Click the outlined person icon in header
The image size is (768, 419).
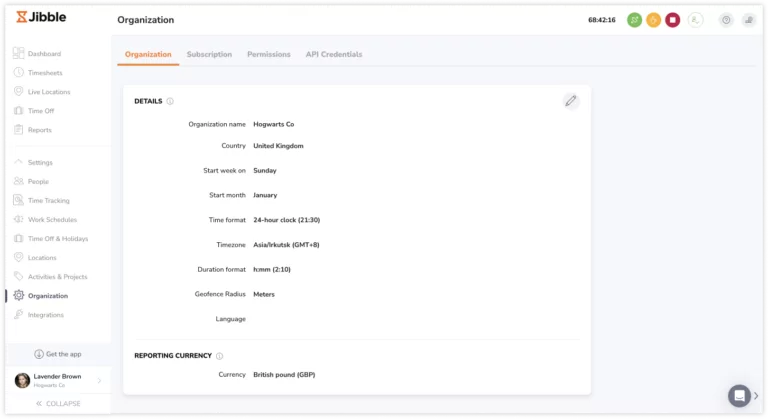[695, 20]
